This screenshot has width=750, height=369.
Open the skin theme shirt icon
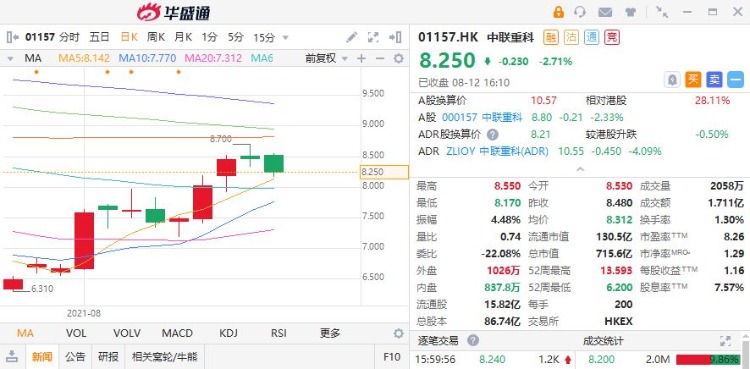pos(630,12)
